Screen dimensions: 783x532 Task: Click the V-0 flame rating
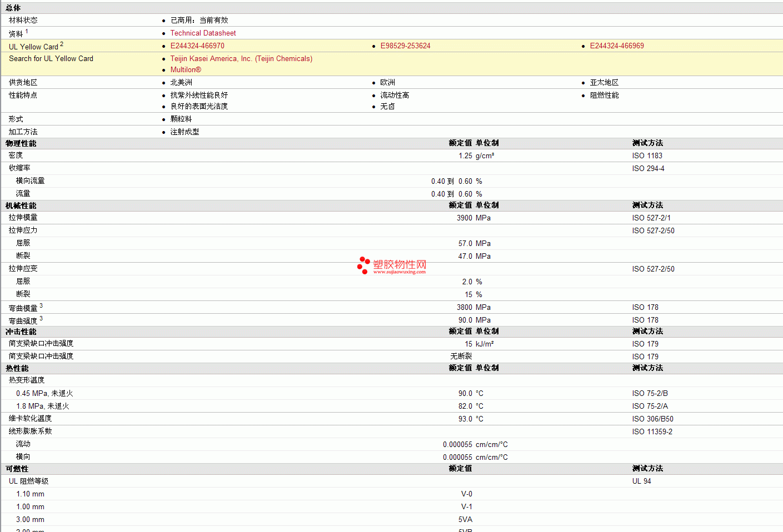pos(467,494)
